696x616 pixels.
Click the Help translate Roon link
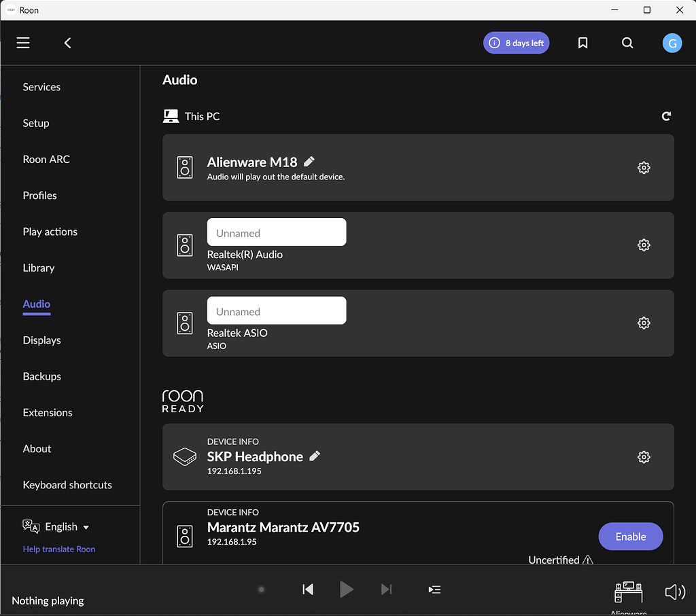(58, 549)
